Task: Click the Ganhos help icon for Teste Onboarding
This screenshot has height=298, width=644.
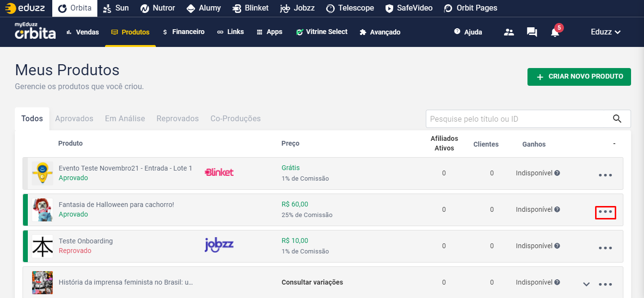Action: [x=557, y=246]
